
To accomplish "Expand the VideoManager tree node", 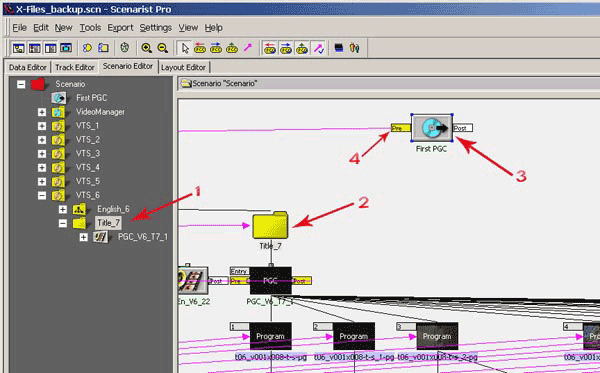I will tap(42, 112).
